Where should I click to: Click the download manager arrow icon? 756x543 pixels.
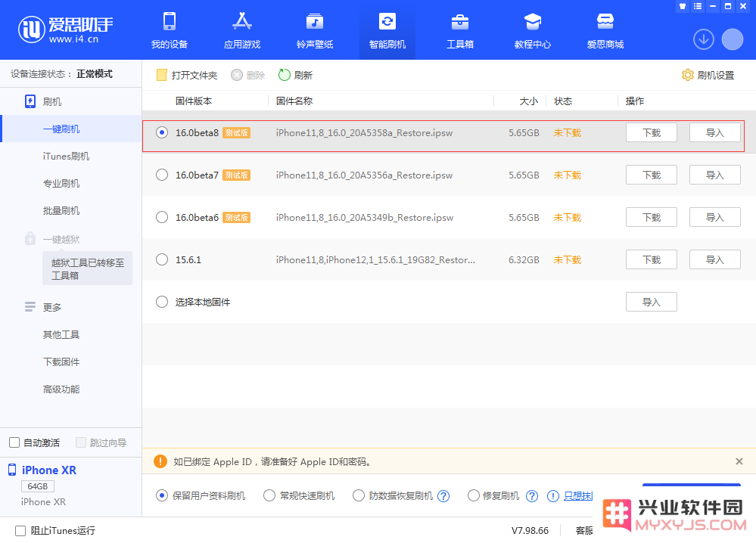coord(704,39)
